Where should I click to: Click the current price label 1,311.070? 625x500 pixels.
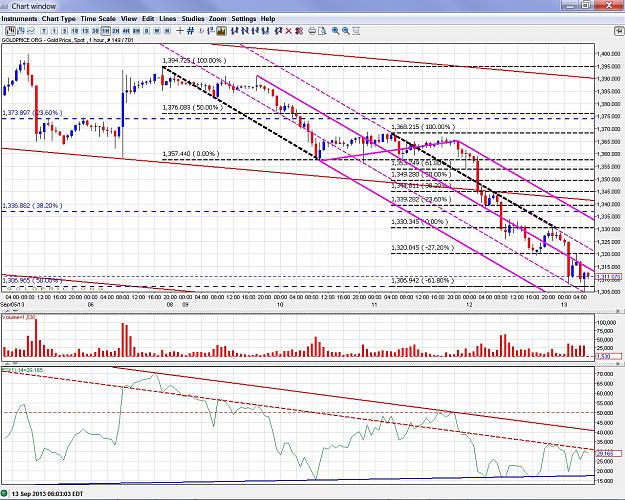[x=608, y=276]
